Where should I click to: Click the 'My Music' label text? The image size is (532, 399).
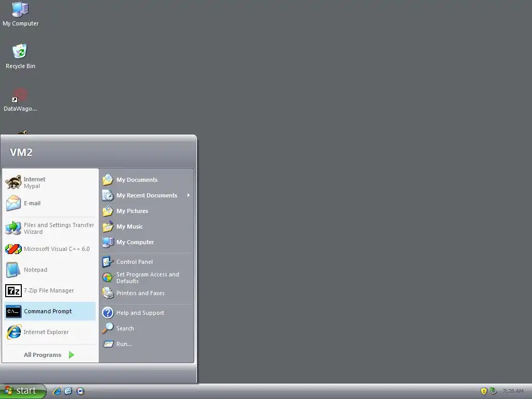[129, 227]
